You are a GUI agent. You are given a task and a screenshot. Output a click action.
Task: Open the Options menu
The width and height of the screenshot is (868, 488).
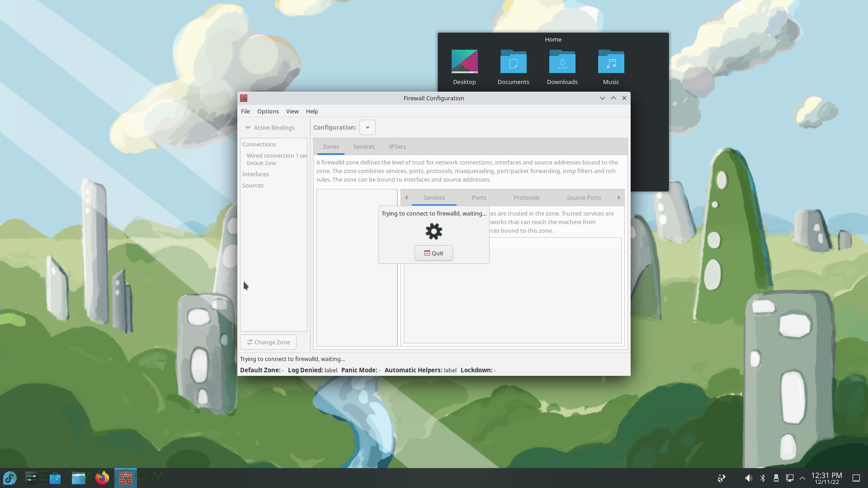click(x=268, y=111)
